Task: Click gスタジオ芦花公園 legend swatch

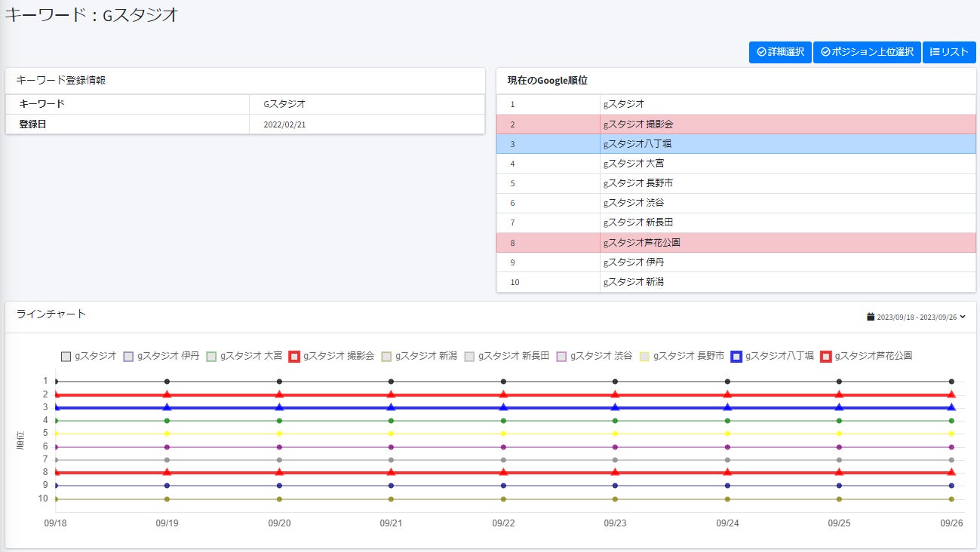Action: [x=826, y=356]
